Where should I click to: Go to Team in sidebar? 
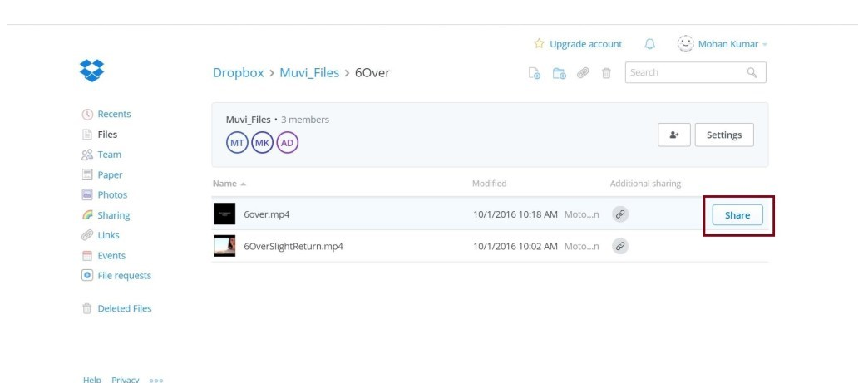point(109,155)
